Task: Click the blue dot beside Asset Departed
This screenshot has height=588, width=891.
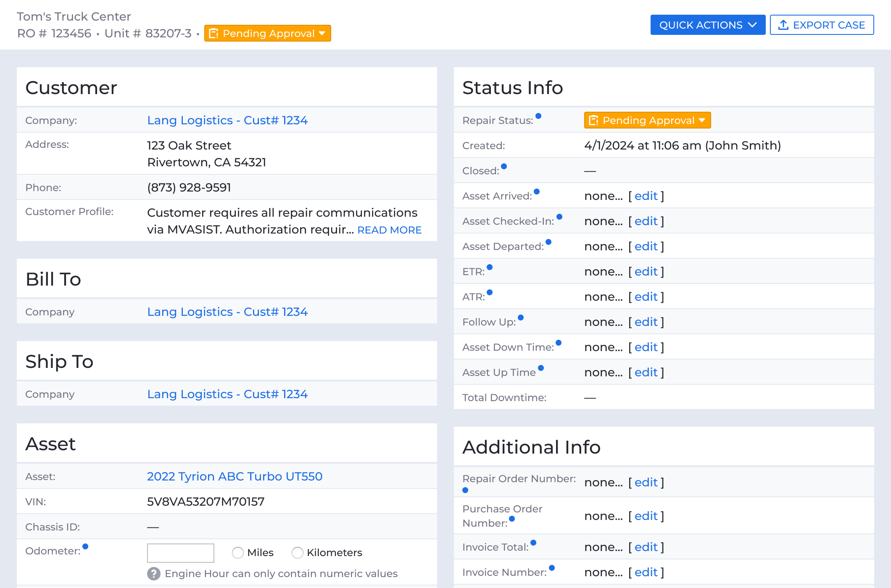Action: coord(548,242)
